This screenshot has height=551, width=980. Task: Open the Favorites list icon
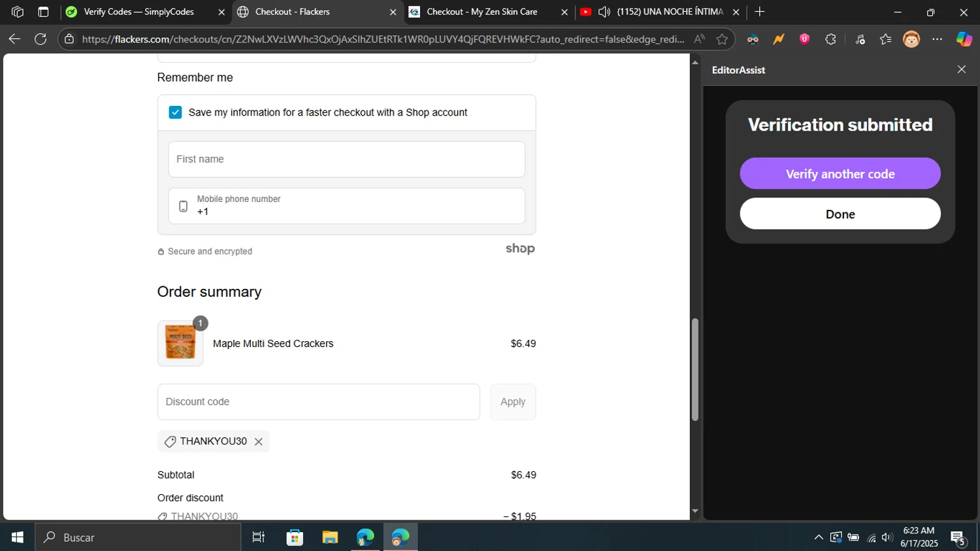click(885, 39)
